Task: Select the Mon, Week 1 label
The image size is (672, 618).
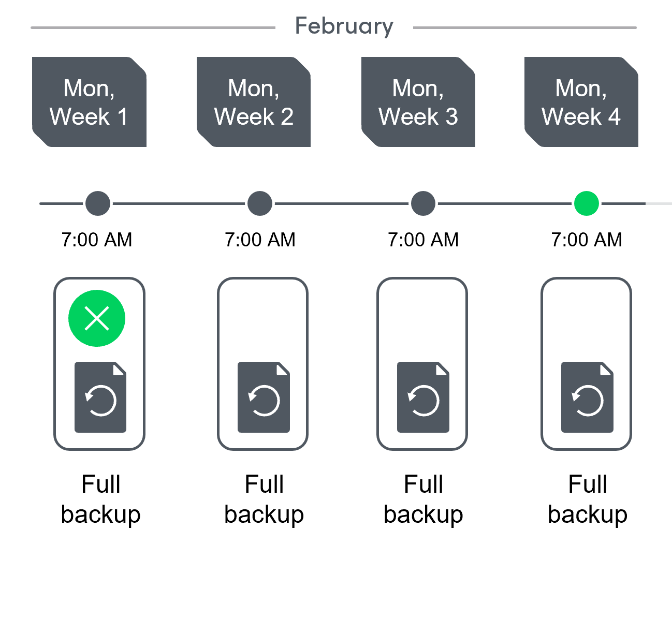Action: [x=89, y=102]
